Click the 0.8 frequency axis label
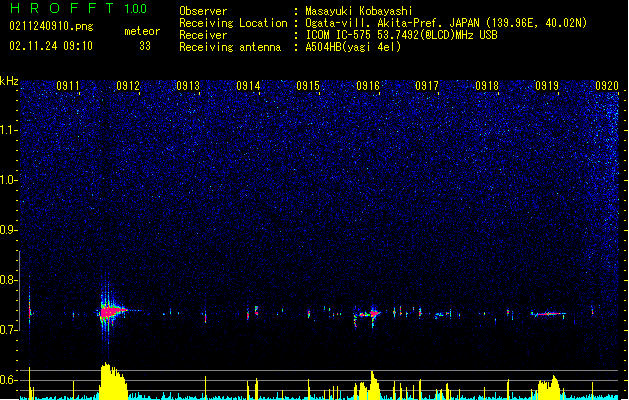 coord(9,280)
